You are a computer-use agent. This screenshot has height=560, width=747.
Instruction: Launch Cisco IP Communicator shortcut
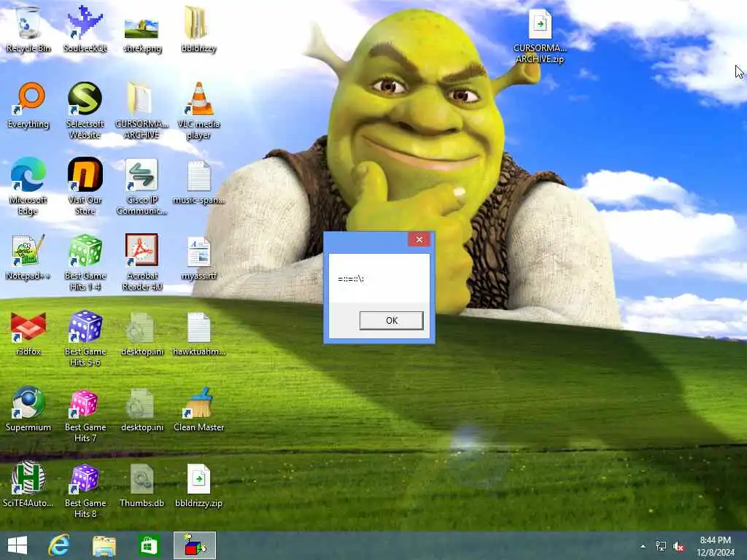pos(142,186)
